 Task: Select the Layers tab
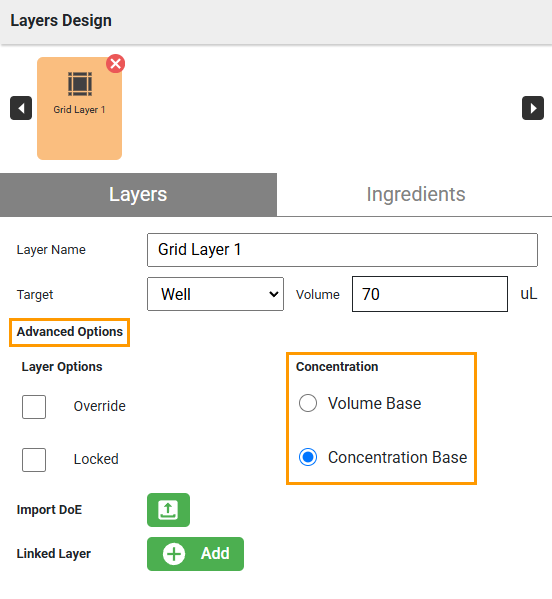138,194
